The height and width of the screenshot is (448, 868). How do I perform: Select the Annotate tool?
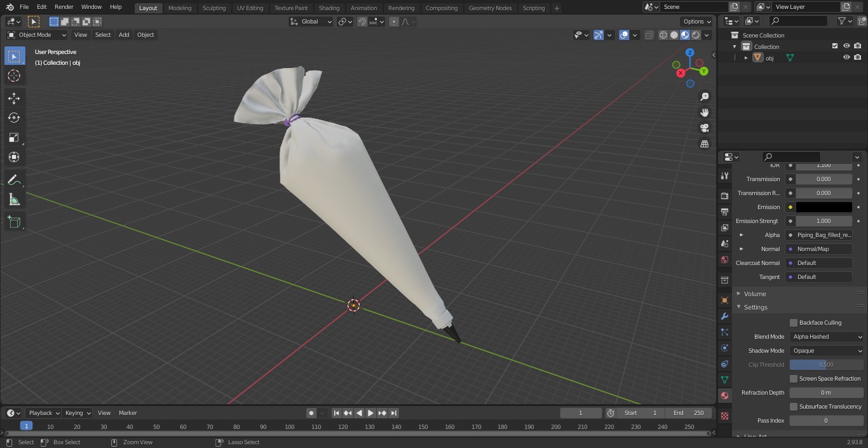tap(14, 180)
